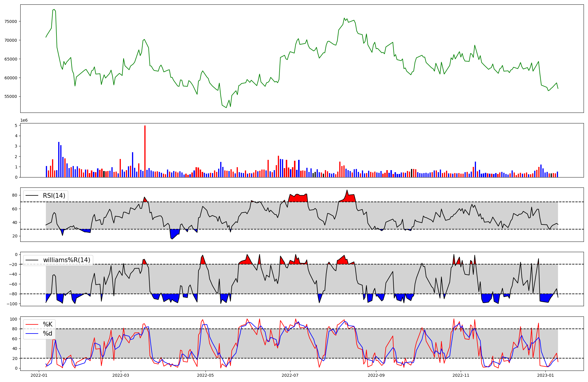
Task: Click the 2022-01 date tick label
Action: 39,375
